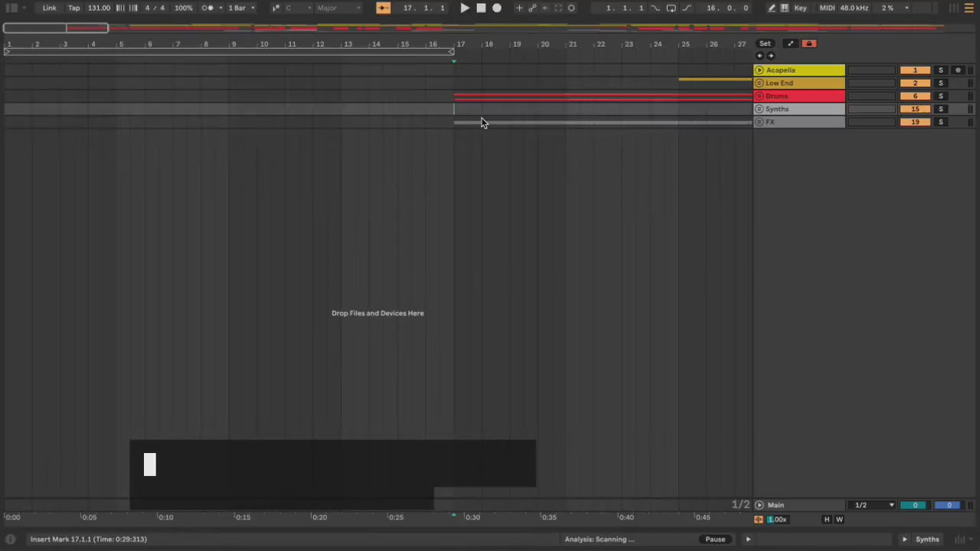Pause the analysis scanning
The height and width of the screenshot is (551, 980).
715,539
